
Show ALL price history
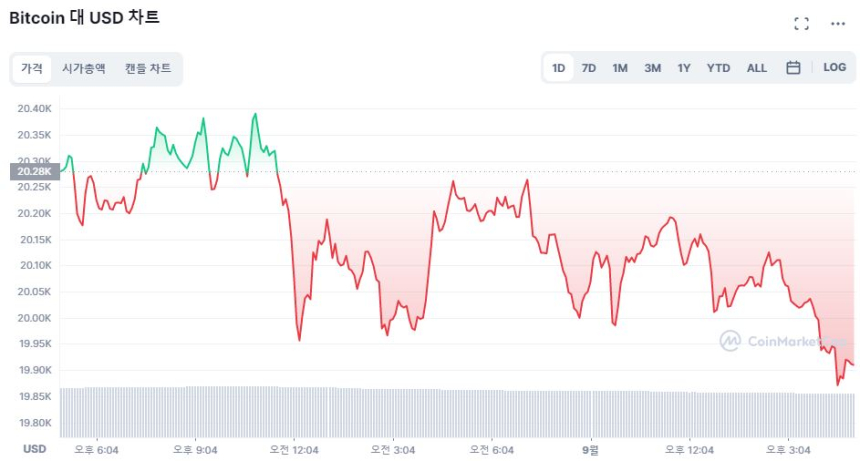click(x=757, y=68)
